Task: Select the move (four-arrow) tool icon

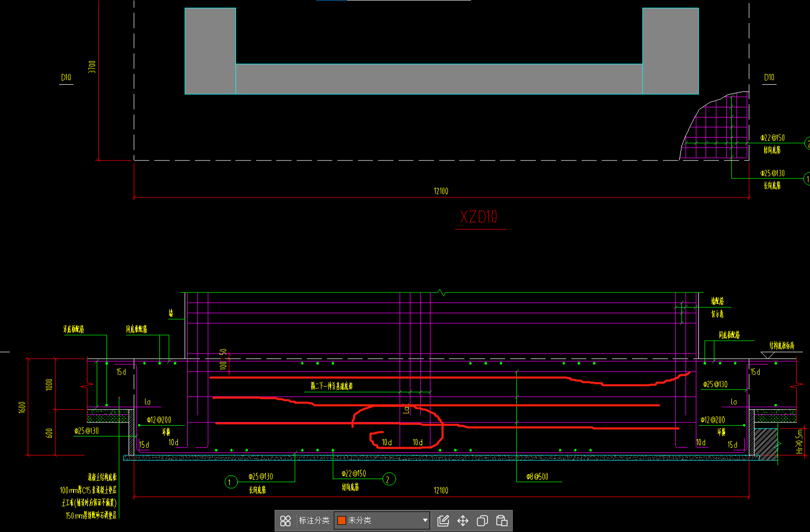Action: point(463,521)
